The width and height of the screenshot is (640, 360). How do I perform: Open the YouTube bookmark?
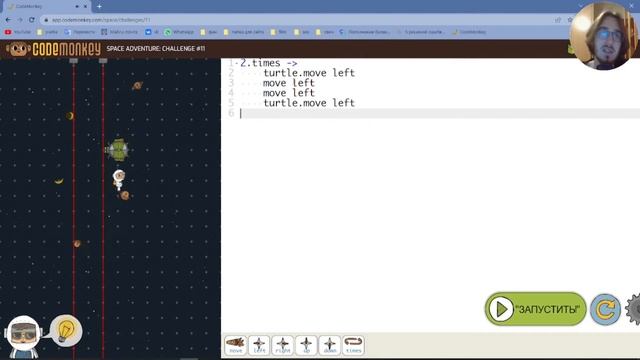click(18, 32)
